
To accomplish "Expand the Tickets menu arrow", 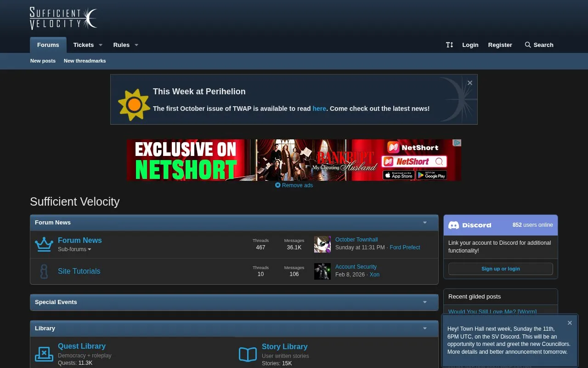I will [101, 45].
